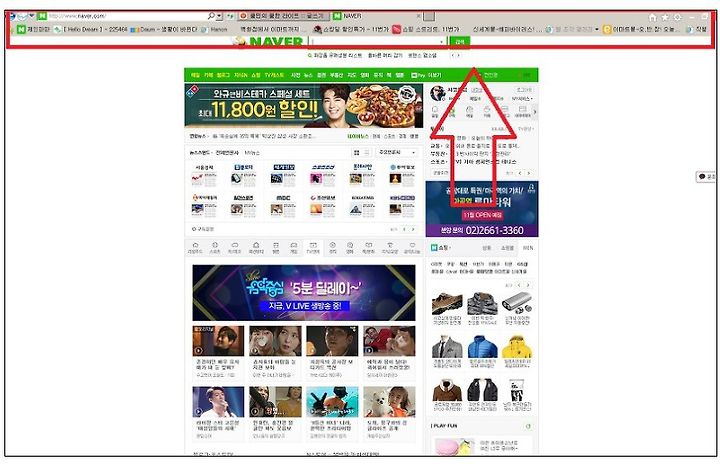Screen dimensions: 720x468
Task: Open the brown hiking shoe product
Action: click(447, 304)
